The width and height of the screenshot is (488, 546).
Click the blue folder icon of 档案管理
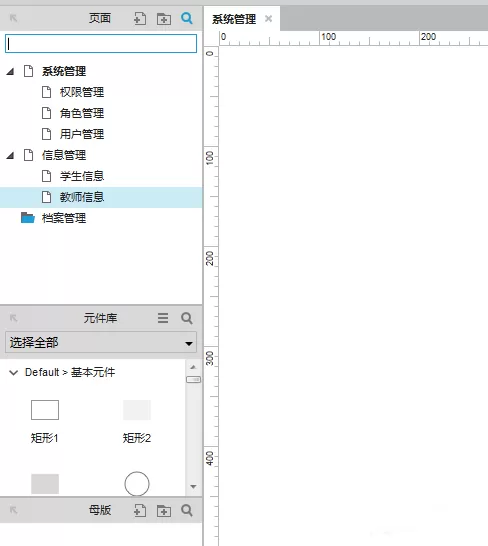28,218
